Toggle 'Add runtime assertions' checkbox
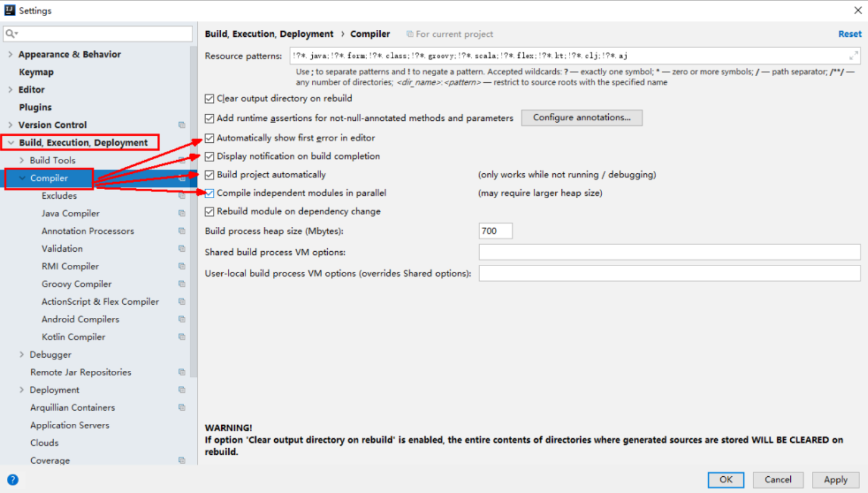868x493 pixels. [x=209, y=118]
